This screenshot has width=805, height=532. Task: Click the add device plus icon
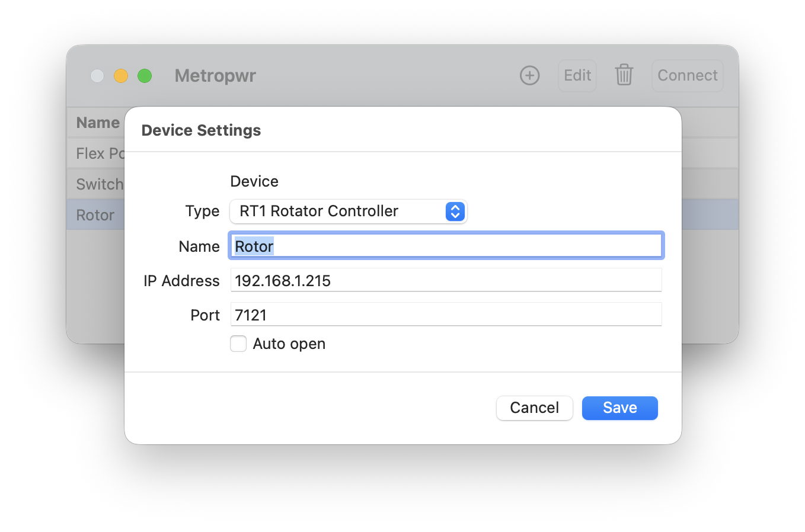[x=529, y=76]
